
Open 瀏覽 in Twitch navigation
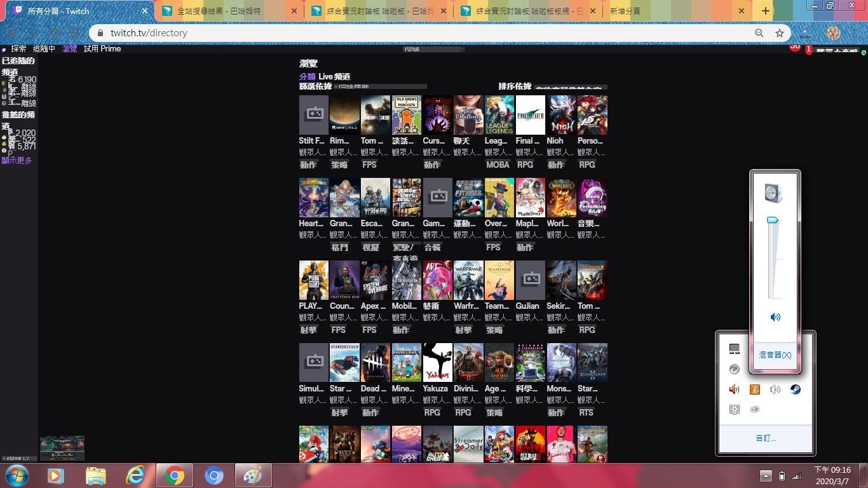click(69, 48)
